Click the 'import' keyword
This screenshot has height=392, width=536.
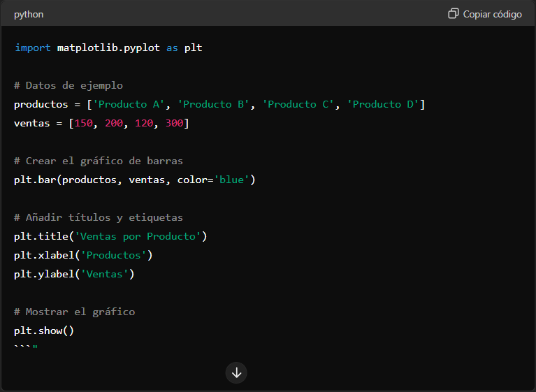[x=33, y=48]
